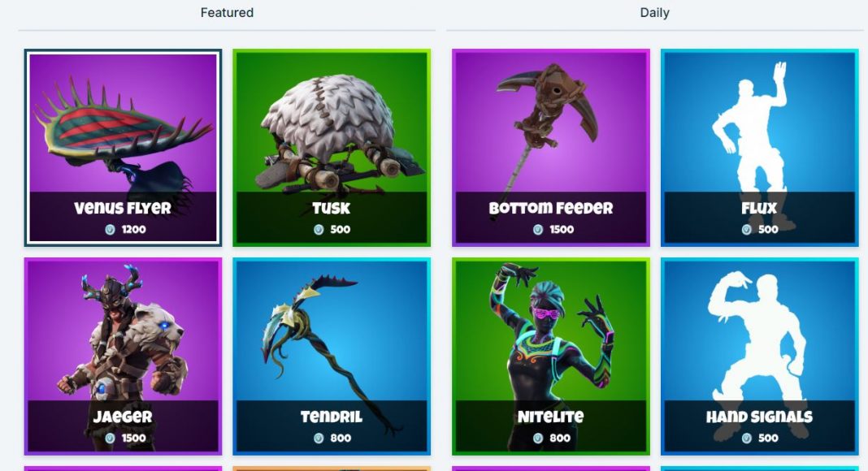The width and height of the screenshot is (868, 471).
Task: Click the V-Bucks icon on Bottom Feeder
Action: 537,230
